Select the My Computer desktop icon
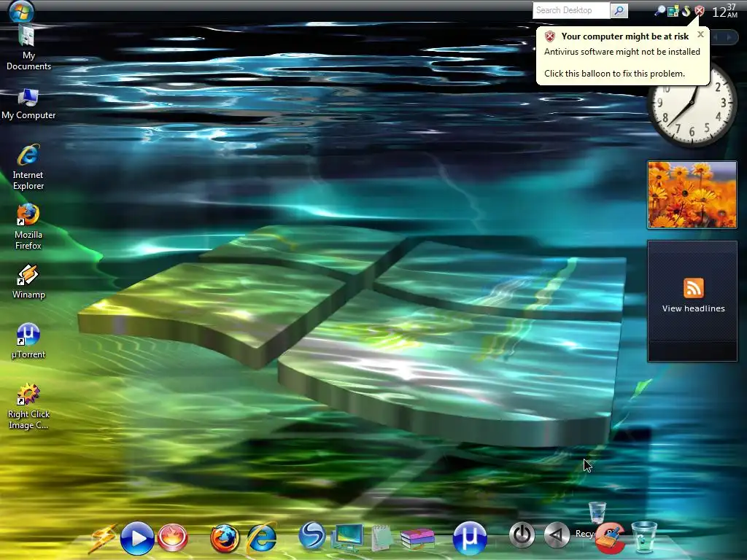747x560 pixels. click(x=28, y=104)
